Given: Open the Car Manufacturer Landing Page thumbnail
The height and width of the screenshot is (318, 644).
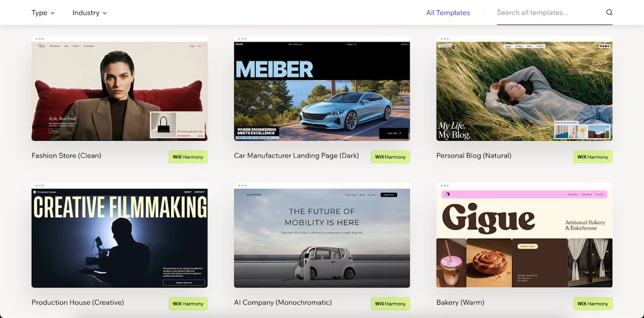Looking at the screenshot, I should pyautogui.click(x=322, y=88).
